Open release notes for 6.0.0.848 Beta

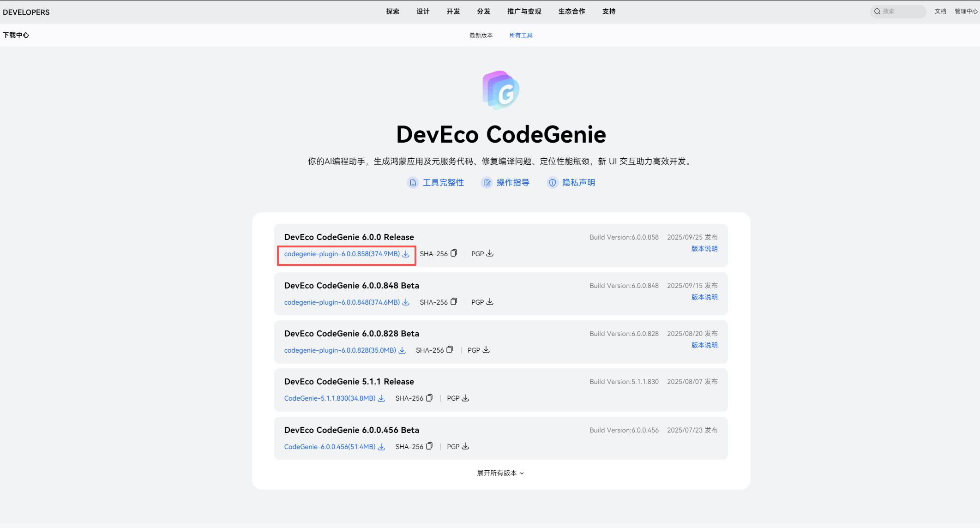pyautogui.click(x=704, y=297)
